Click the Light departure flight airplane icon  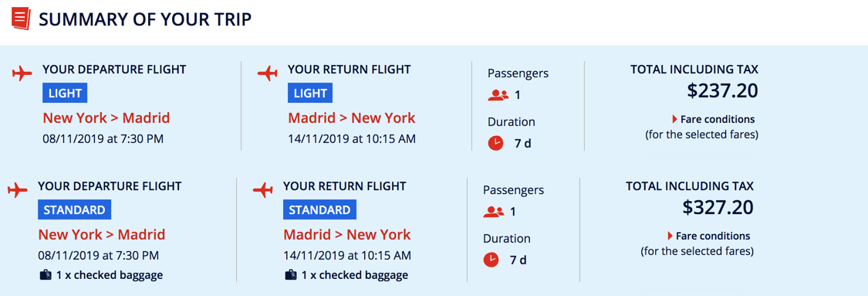click(x=22, y=73)
